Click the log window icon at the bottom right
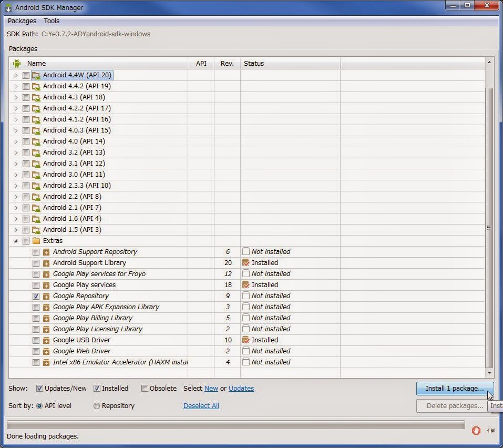This screenshot has height=448, width=503. [490, 431]
